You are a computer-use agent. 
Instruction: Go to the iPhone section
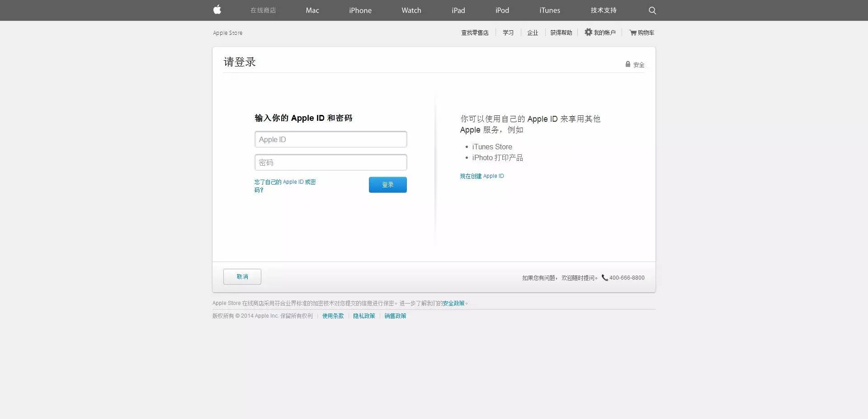[x=360, y=10]
